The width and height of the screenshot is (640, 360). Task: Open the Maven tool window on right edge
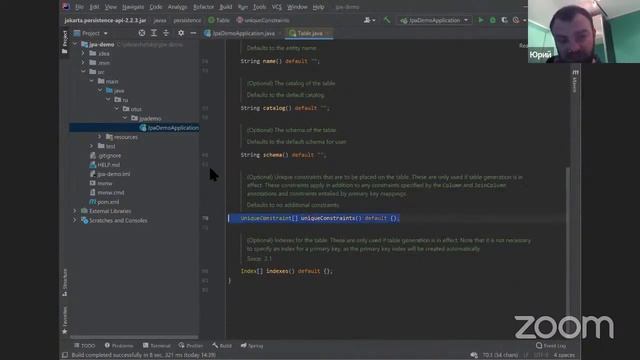[575, 81]
